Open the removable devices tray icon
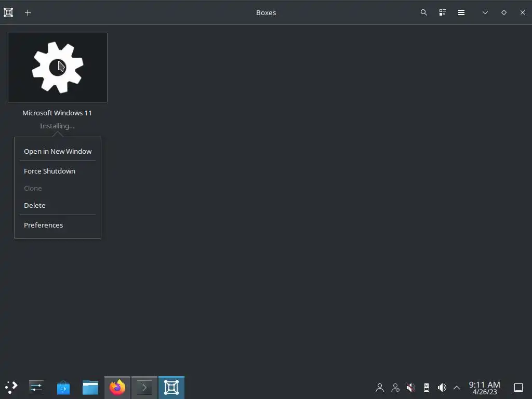532x399 pixels. (427, 388)
